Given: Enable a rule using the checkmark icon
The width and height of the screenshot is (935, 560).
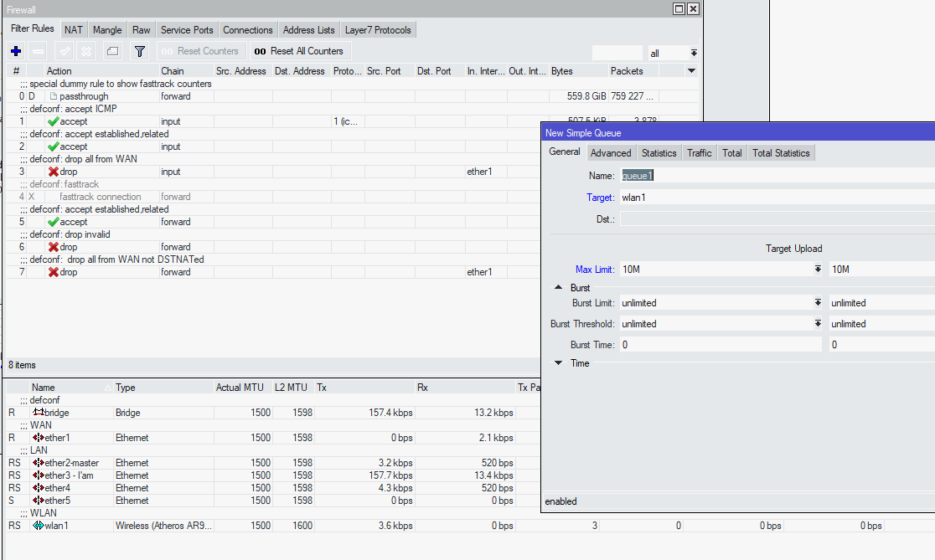Looking at the screenshot, I should point(64,50).
